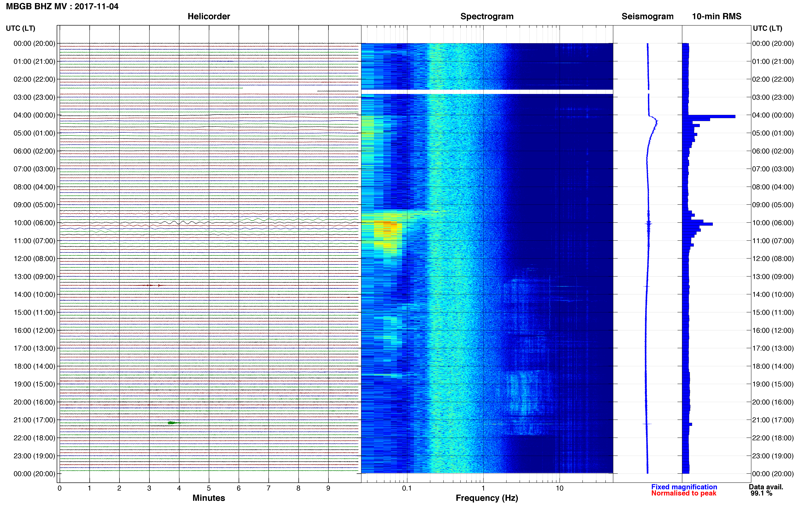Click the left '01:00 (21:00)' time label
This screenshot has height=508, width=812.
[x=34, y=62]
